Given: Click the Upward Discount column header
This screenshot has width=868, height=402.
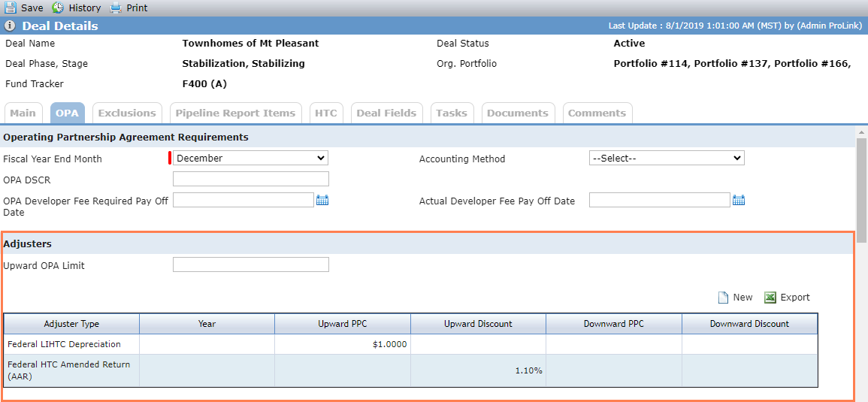Looking at the screenshot, I should pyautogui.click(x=478, y=324).
